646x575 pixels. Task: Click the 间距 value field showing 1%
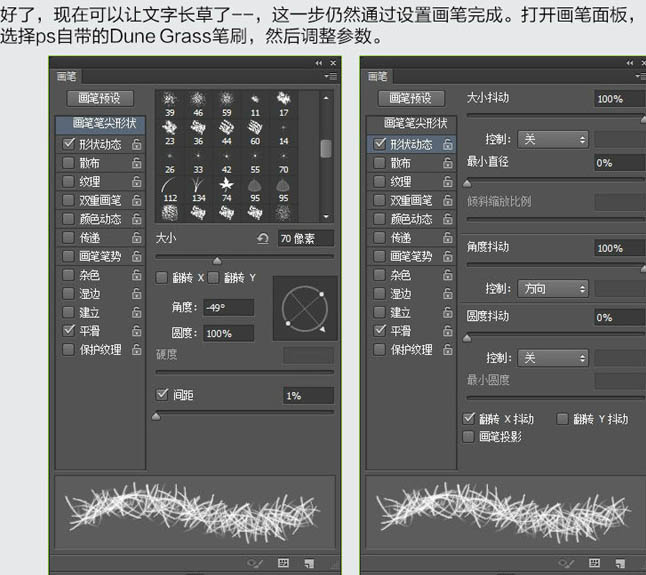(x=308, y=395)
